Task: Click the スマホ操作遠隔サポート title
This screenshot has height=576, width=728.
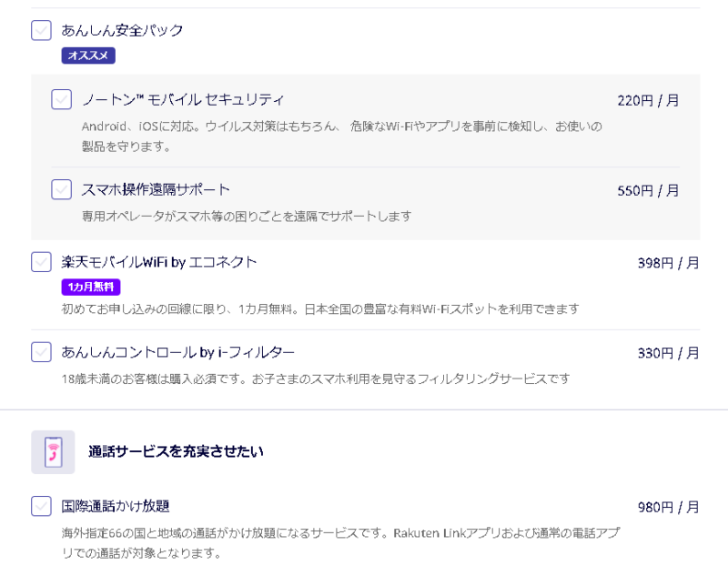Action: 156,189
